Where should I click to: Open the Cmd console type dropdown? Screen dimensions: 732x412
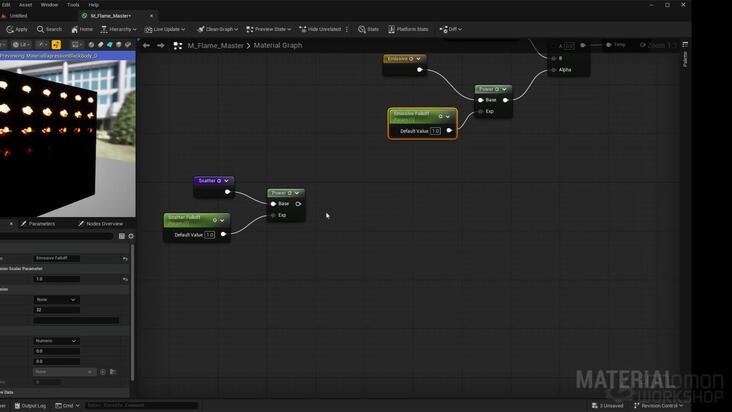point(68,405)
